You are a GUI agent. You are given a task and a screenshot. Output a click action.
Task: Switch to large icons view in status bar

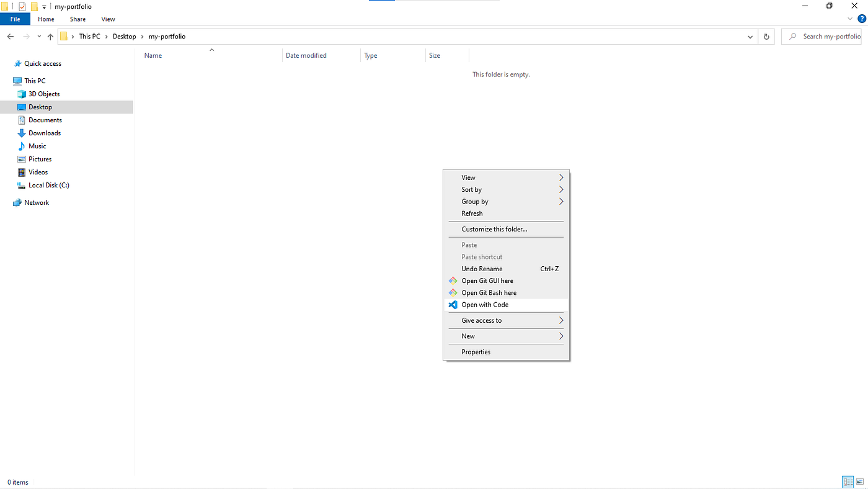(859, 482)
